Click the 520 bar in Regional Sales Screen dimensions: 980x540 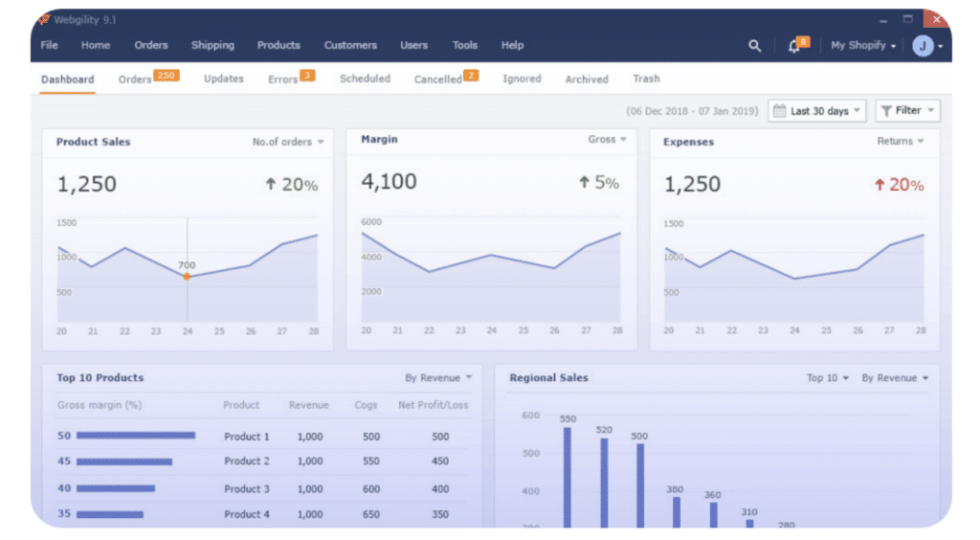[x=605, y=483]
